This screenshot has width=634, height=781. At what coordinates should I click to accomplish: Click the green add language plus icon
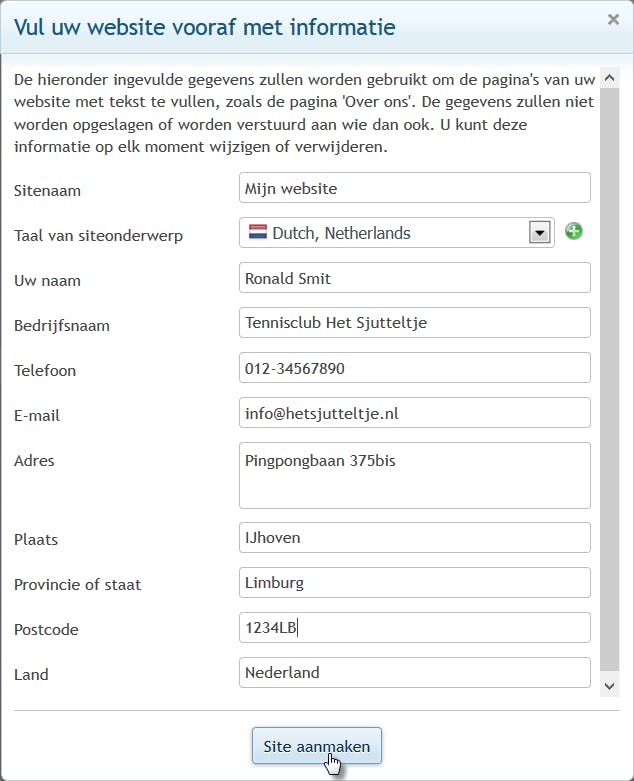(x=574, y=232)
